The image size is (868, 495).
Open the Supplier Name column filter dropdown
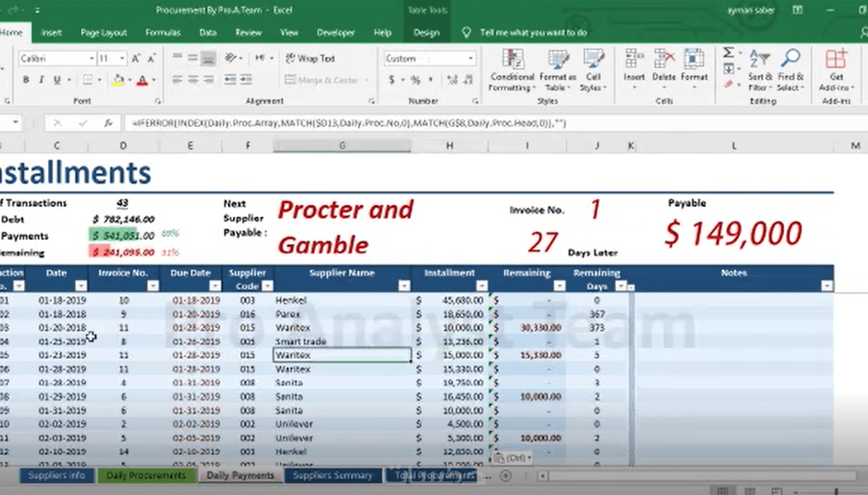(x=404, y=286)
